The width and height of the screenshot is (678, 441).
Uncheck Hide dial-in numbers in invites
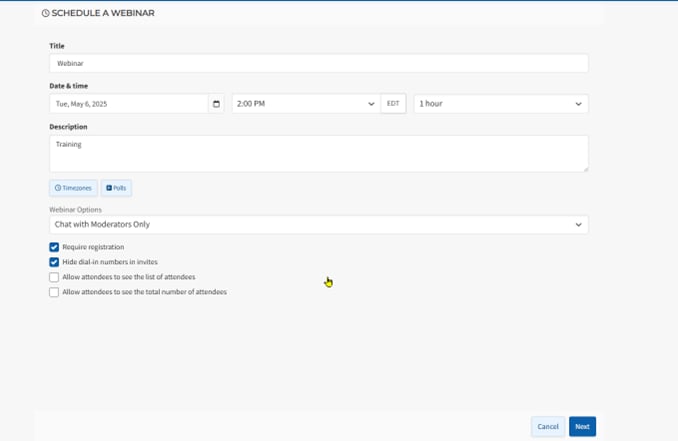point(54,262)
